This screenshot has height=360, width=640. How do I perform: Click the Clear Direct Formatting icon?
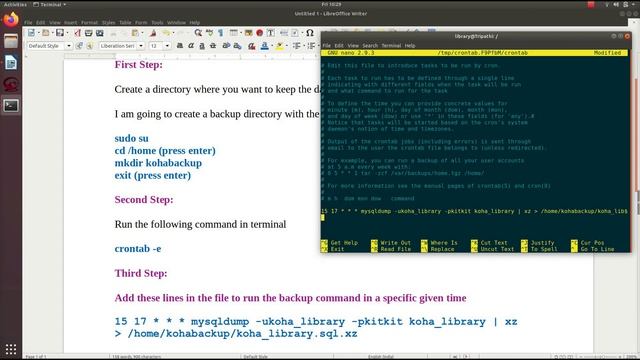(x=251, y=46)
